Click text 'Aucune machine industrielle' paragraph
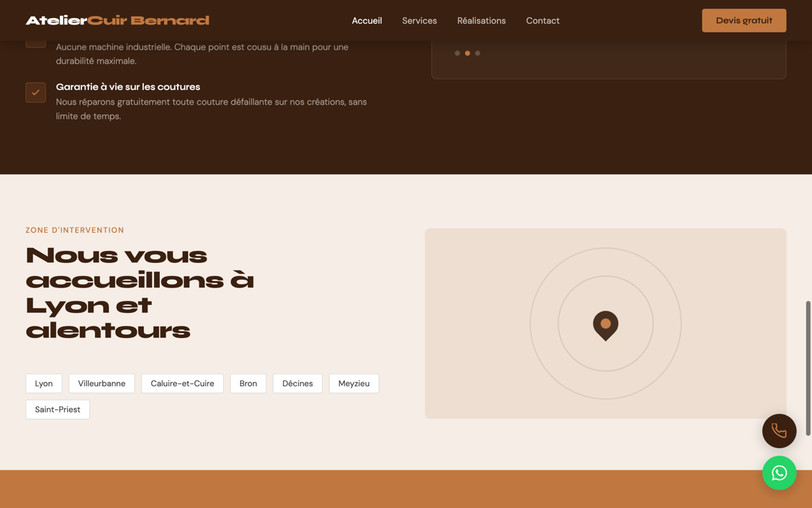This screenshot has width=812, height=508. click(202, 54)
